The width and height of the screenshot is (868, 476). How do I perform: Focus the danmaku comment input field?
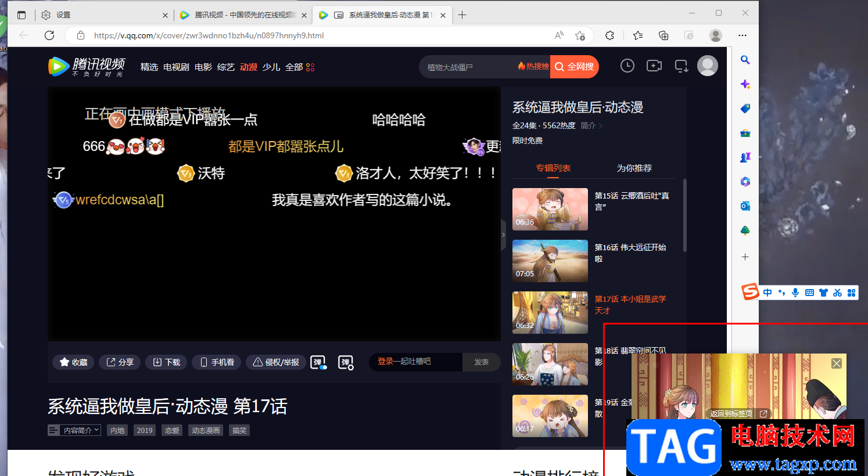point(416,362)
